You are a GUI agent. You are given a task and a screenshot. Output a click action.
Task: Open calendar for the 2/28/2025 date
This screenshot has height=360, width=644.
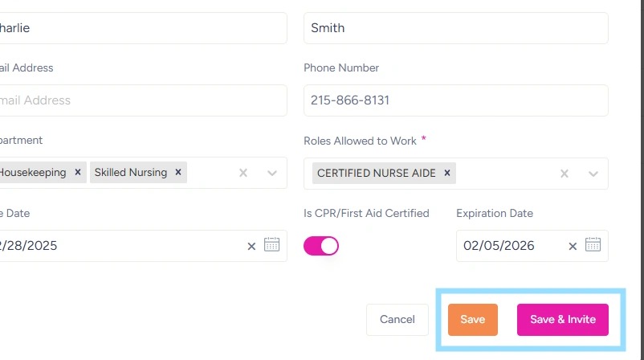coord(271,245)
